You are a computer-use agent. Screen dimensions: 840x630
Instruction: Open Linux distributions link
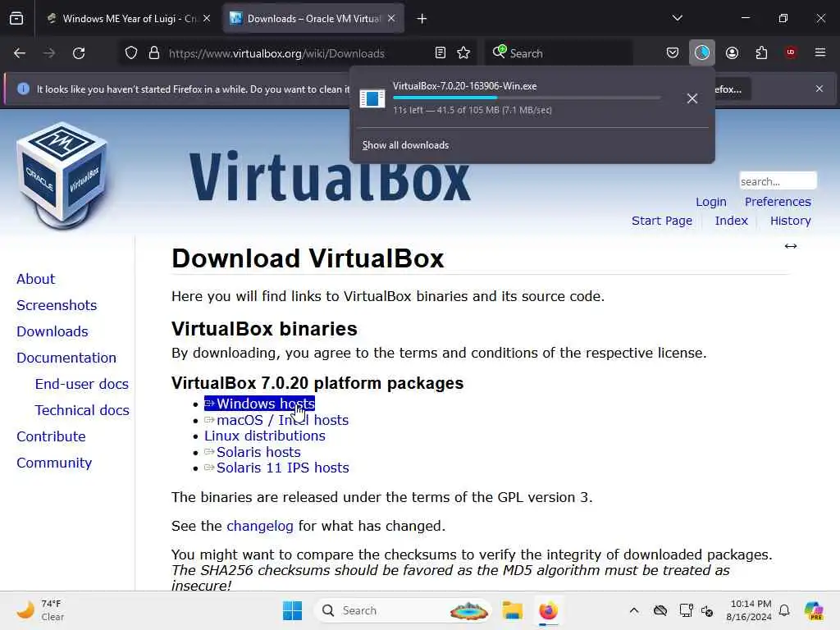point(265,436)
